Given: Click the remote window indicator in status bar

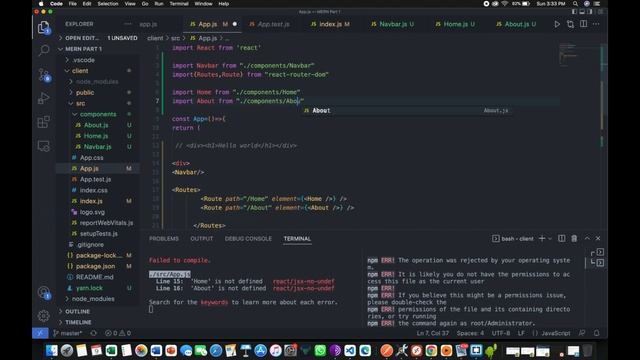Looking at the screenshot, I should (x=40, y=333).
